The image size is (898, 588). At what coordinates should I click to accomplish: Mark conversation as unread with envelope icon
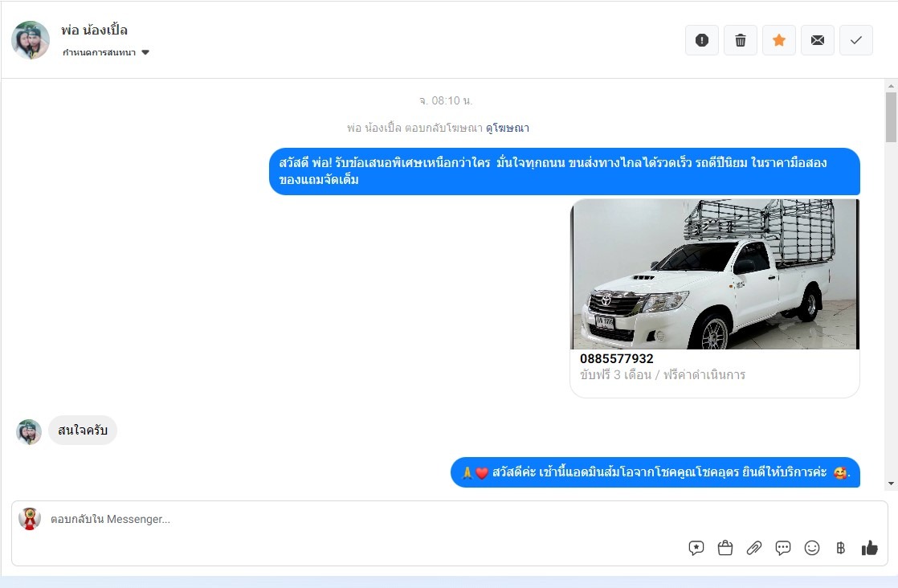coord(817,40)
